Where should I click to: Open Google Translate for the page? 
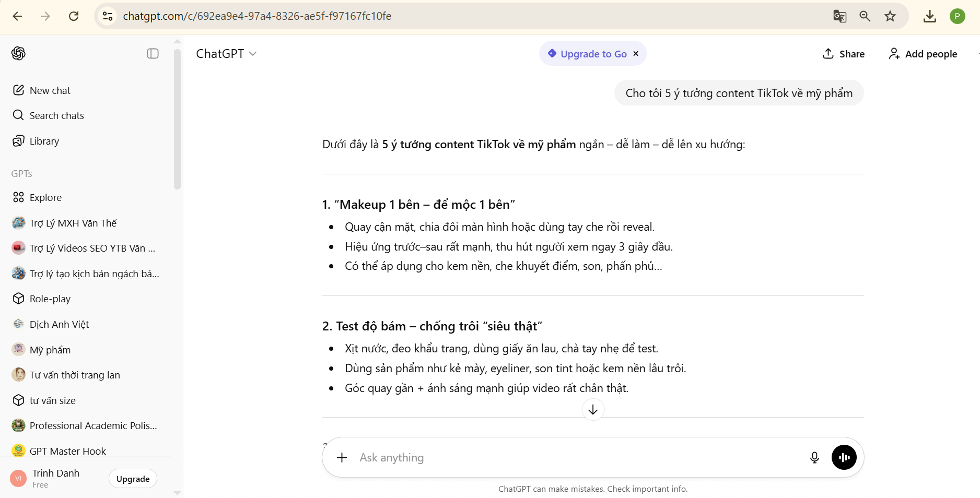click(839, 16)
